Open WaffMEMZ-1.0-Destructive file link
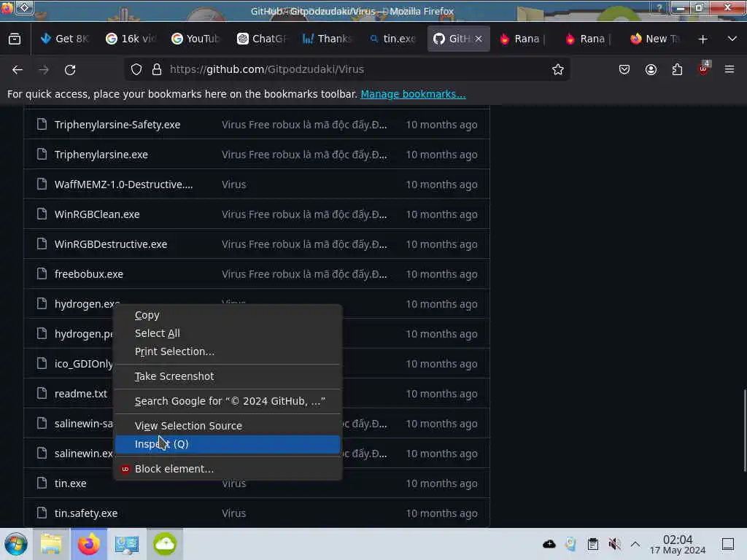 123,184
